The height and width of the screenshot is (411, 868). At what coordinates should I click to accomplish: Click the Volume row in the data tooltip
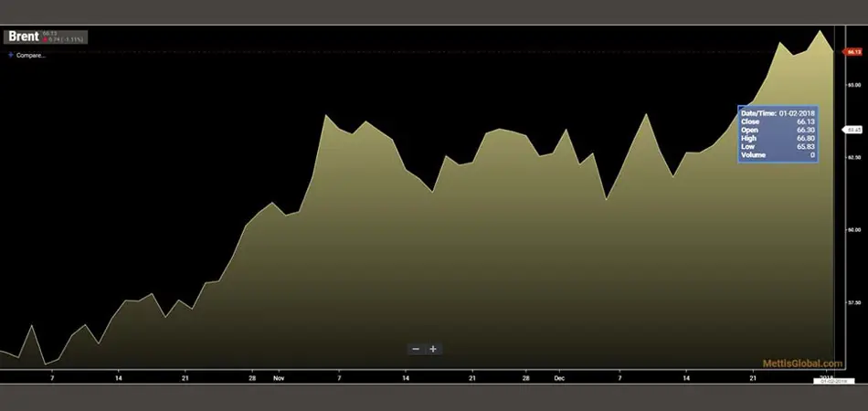778,155
